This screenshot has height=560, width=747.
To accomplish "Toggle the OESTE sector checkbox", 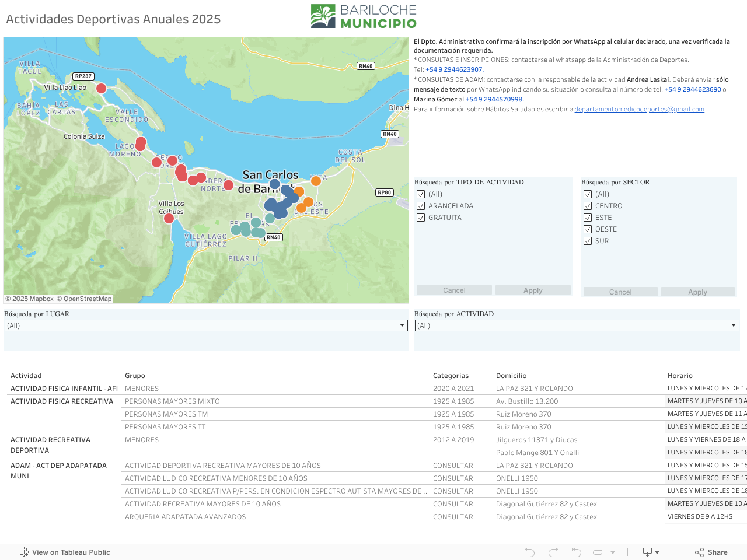I will pos(588,229).
